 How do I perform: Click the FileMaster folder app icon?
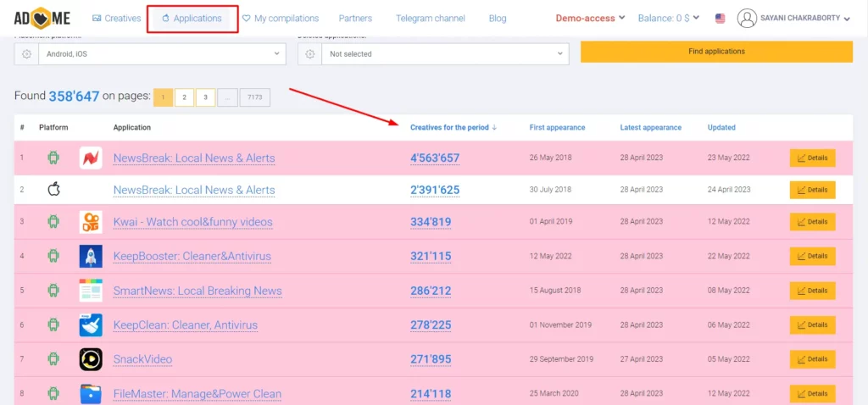(x=91, y=393)
